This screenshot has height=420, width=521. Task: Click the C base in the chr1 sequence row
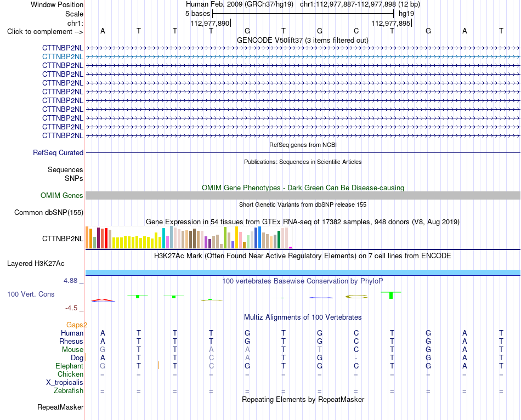click(356, 31)
